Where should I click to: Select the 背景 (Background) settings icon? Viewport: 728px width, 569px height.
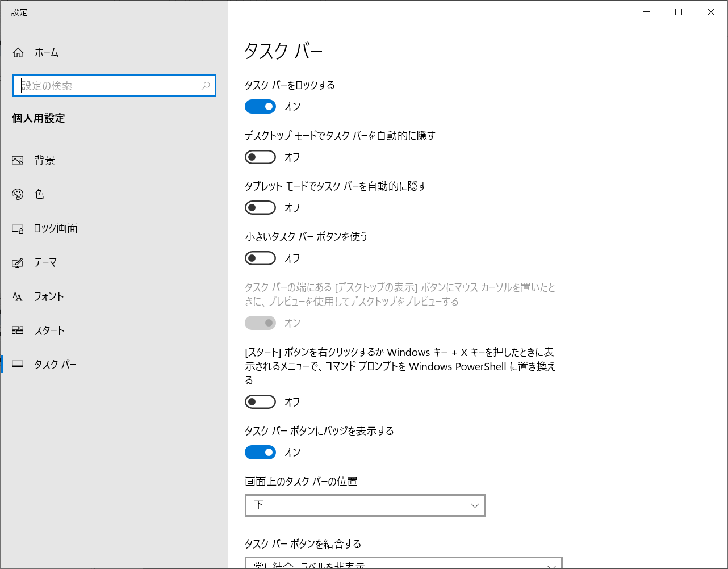18,160
